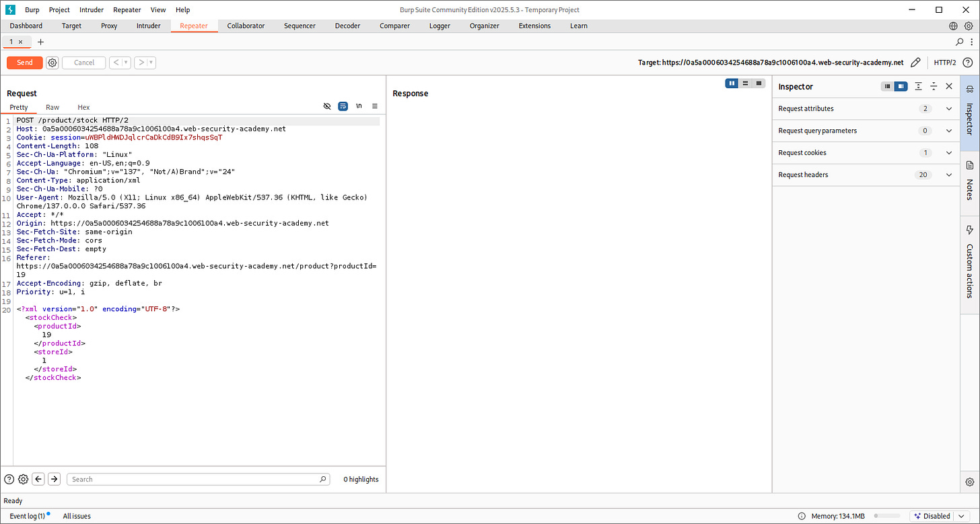Open the Inspector side tab
Image resolution: width=980 pixels, height=524 pixels.
970,113
